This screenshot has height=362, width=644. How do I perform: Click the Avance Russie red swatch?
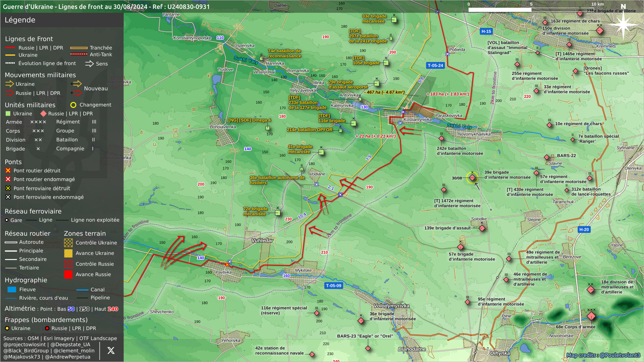click(68, 275)
